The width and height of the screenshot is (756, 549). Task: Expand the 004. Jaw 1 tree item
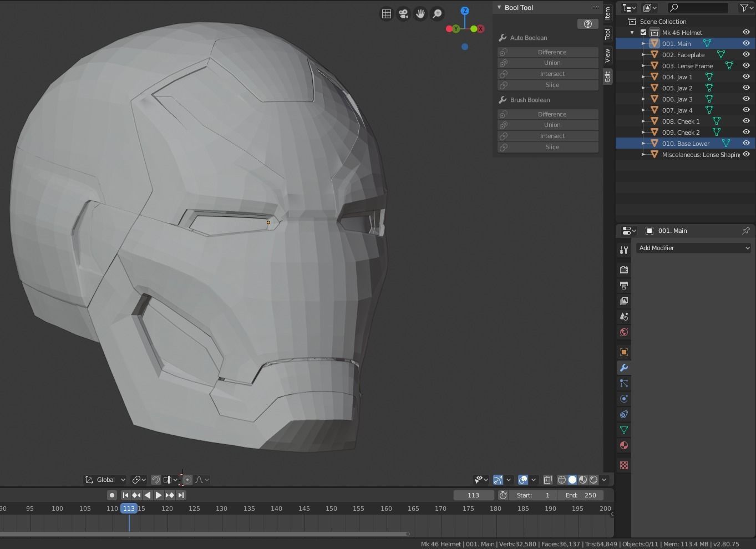pyautogui.click(x=643, y=77)
